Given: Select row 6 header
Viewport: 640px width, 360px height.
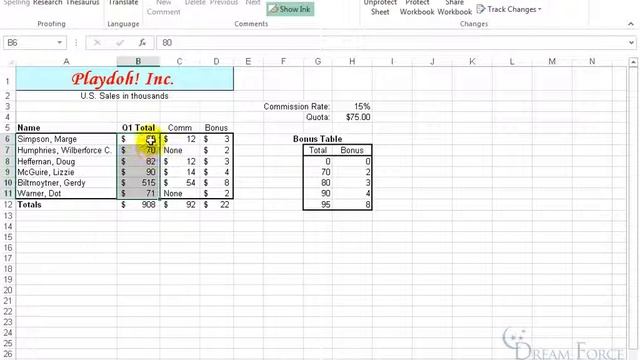Looking at the screenshot, I should point(8,139).
